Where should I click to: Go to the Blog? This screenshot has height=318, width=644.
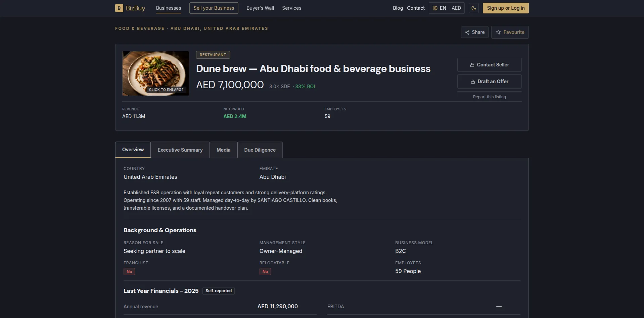coord(398,8)
